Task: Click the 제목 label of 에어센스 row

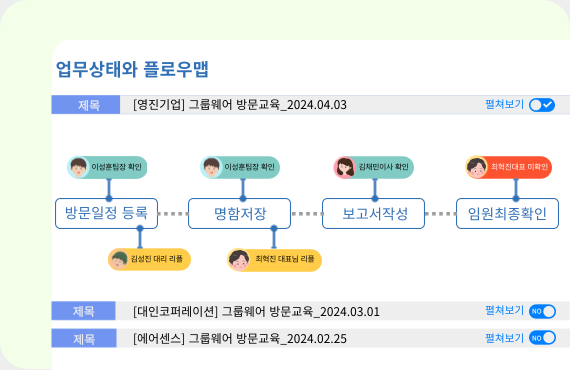Action: 84,338
